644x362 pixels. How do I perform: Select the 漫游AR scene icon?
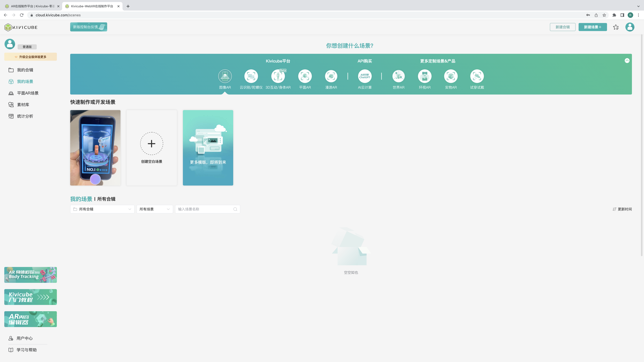tap(331, 76)
